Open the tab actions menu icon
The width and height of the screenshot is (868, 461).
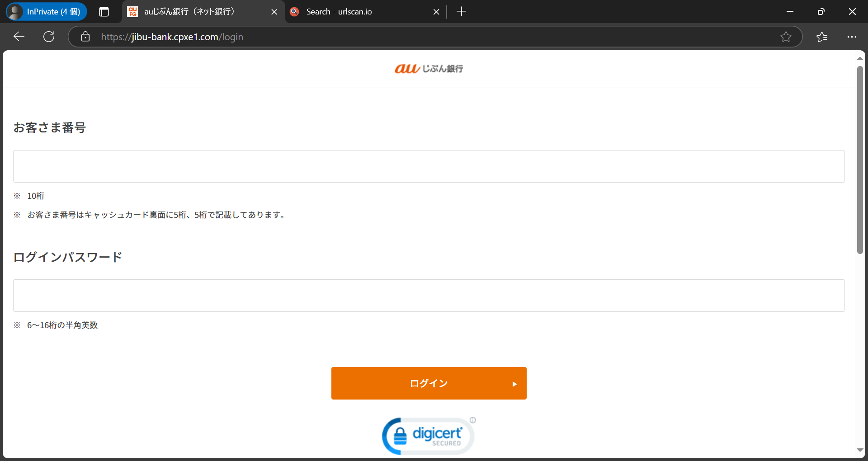pos(104,12)
